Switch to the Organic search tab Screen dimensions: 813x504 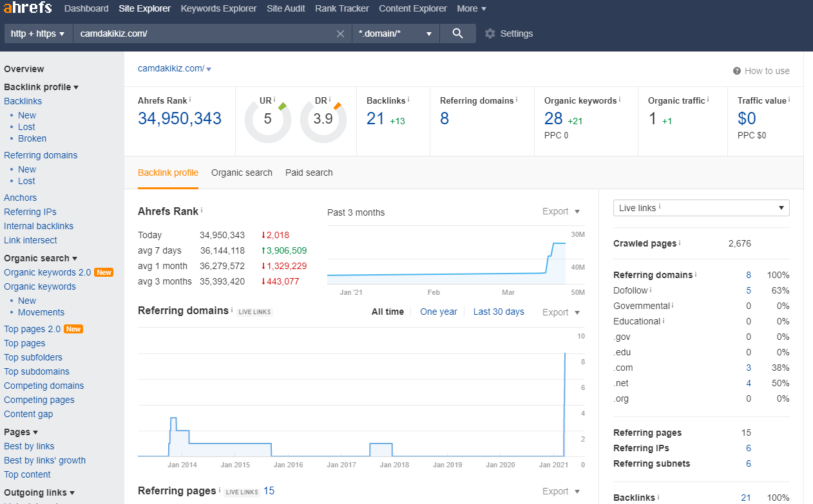click(242, 173)
